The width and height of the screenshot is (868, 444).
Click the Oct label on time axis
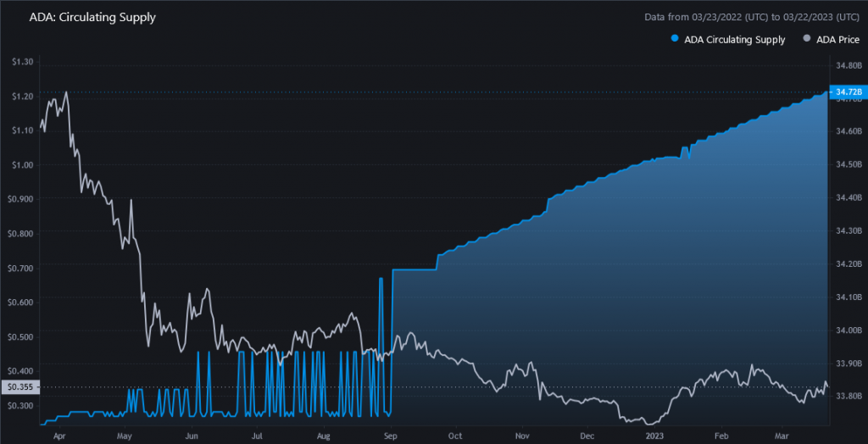(456, 436)
